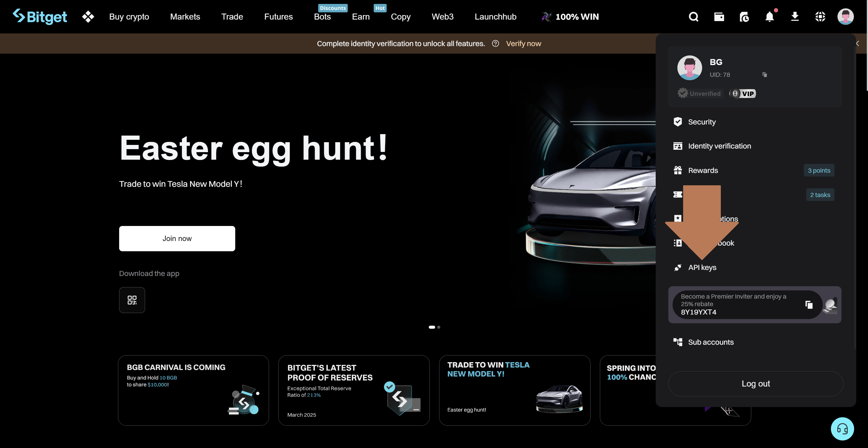Click the large avatar in profile panel
This screenshot has width=868, height=448.
[689, 68]
